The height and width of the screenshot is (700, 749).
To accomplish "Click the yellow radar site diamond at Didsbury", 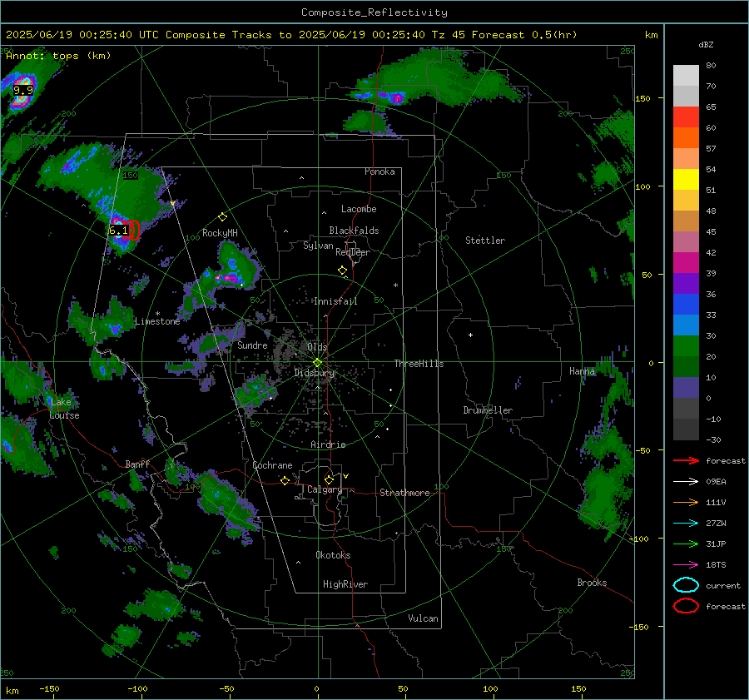I will pos(317,363).
